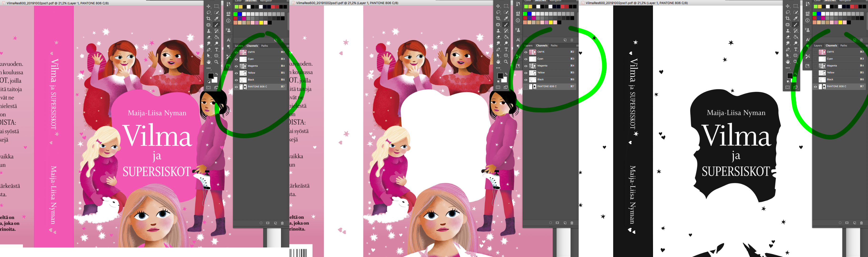Select the Eyedropper tool
This screenshot has width=868, height=257.
tap(216, 19)
